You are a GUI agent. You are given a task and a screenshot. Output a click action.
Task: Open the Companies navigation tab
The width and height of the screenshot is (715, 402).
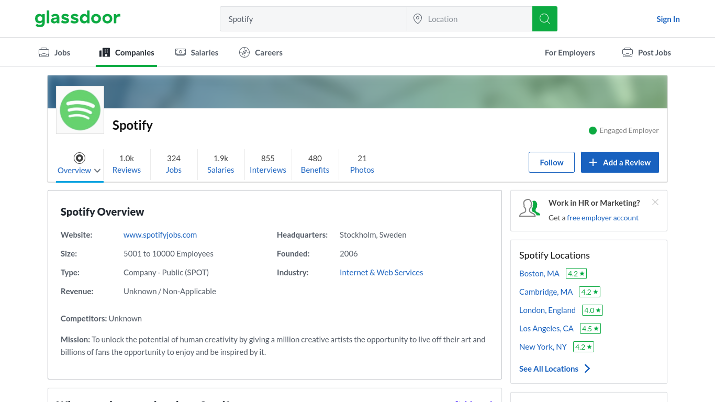pyautogui.click(x=126, y=52)
